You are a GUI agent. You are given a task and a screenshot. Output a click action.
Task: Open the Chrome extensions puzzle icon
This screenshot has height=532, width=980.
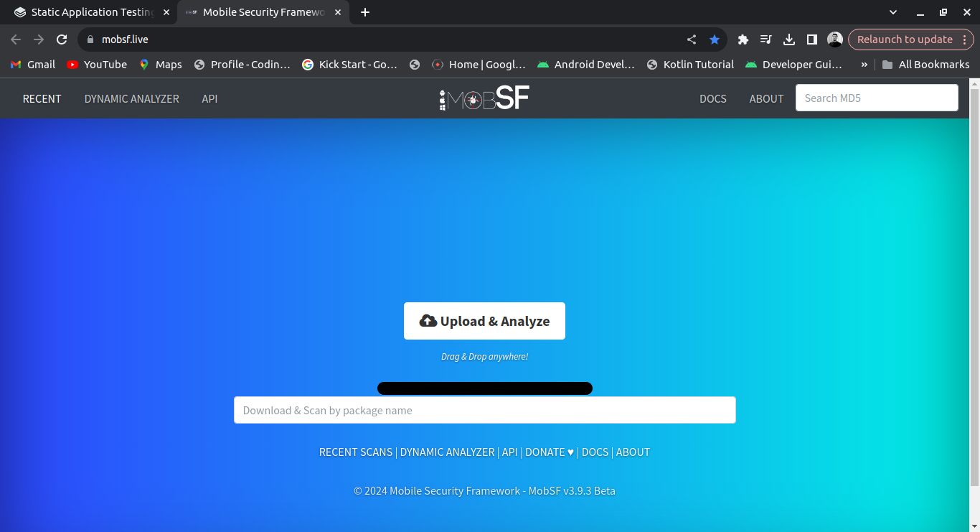(x=743, y=39)
